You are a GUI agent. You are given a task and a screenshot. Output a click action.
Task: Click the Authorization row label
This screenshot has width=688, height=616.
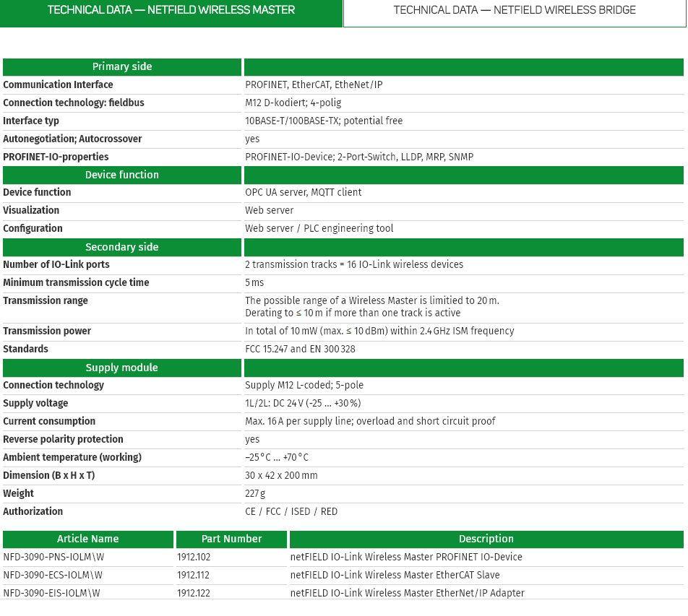33,512
